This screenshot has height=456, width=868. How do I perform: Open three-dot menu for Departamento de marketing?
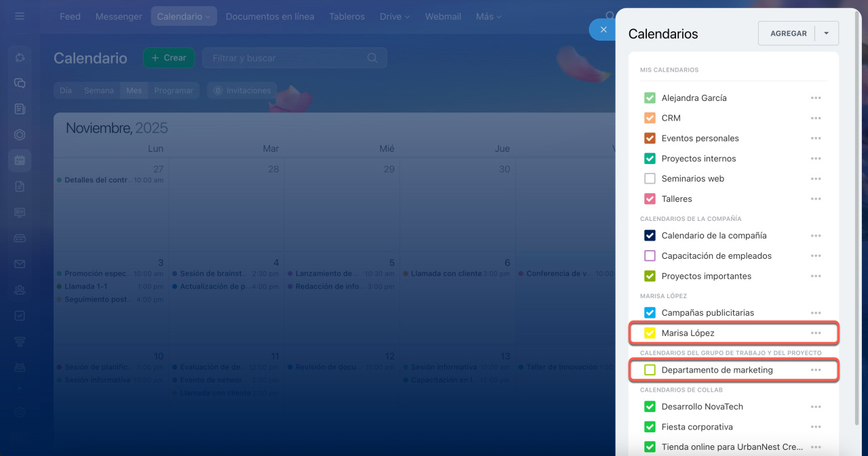[815, 370]
